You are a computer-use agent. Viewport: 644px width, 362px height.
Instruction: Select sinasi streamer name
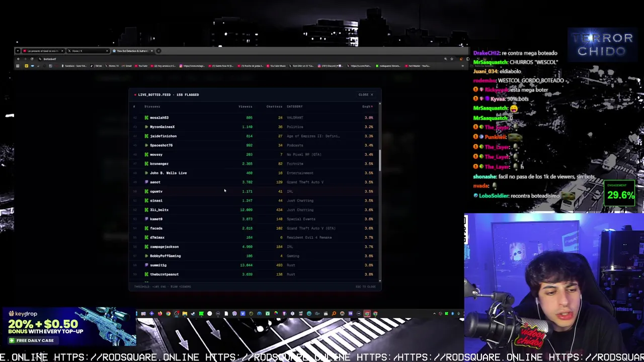[x=156, y=201]
